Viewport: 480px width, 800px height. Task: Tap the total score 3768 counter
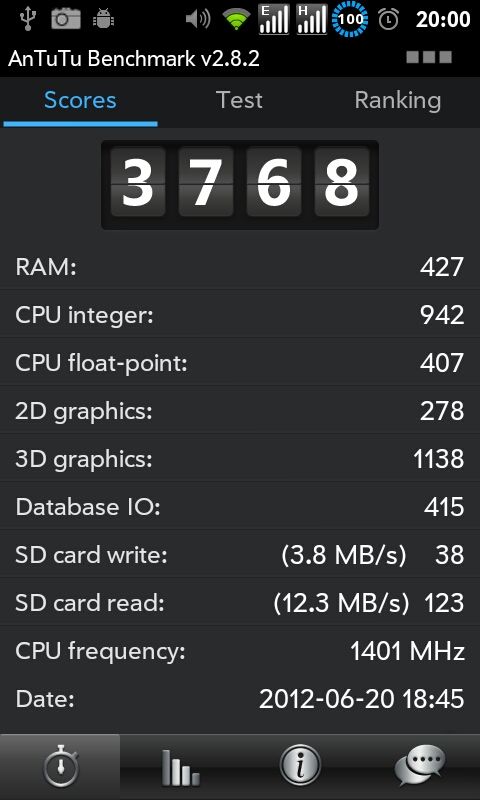point(240,185)
